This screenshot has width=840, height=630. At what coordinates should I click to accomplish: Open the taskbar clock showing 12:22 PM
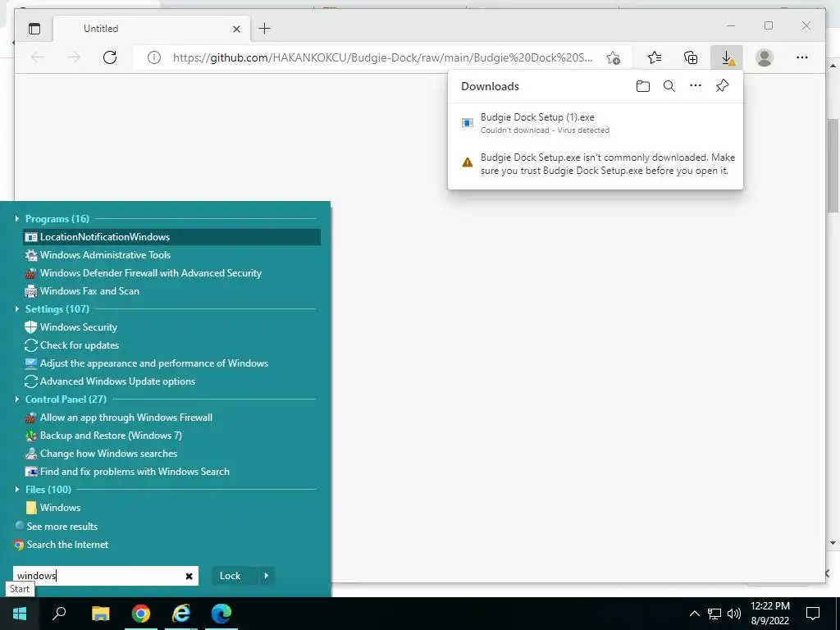[769, 614]
